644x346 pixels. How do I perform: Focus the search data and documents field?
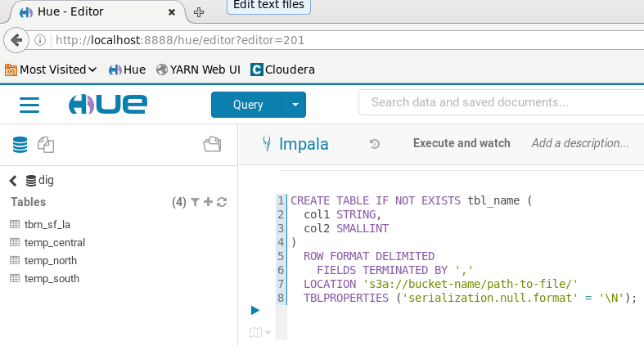coord(501,102)
